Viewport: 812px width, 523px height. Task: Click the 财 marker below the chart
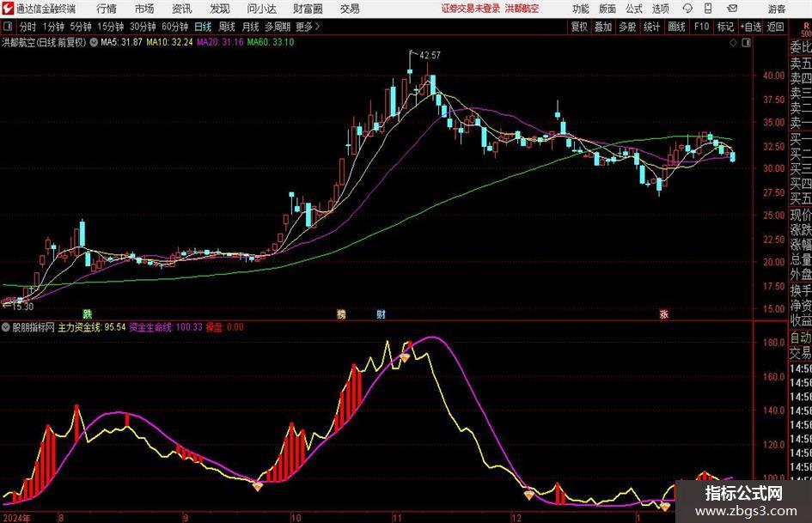(382, 313)
